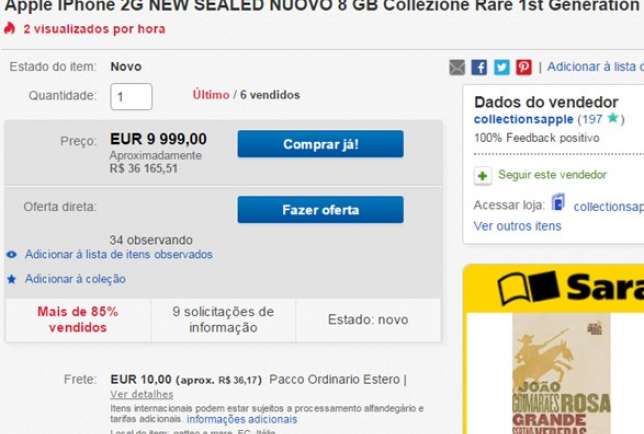Click Adicionar à lista de itens observados

[119, 255]
